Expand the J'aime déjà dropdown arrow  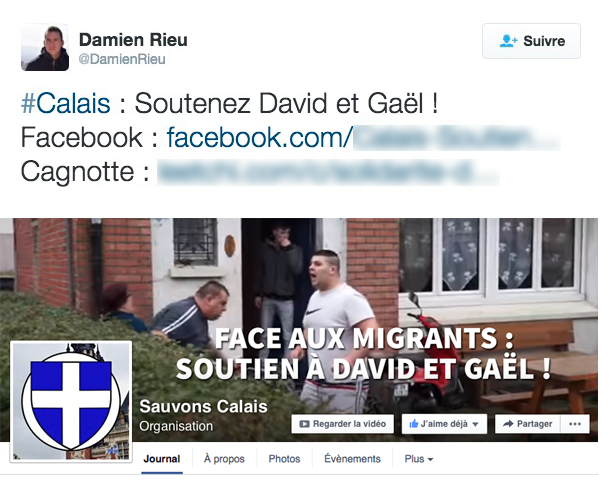[475, 424]
